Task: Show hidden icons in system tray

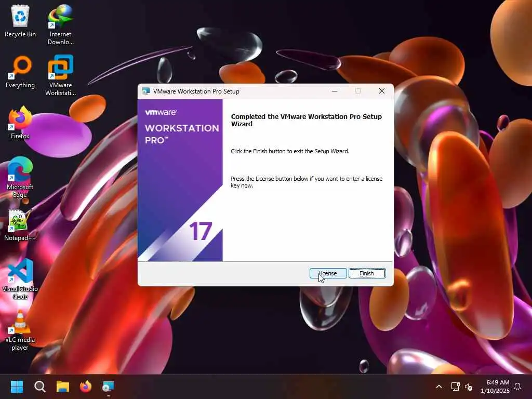Action: [x=438, y=387]
